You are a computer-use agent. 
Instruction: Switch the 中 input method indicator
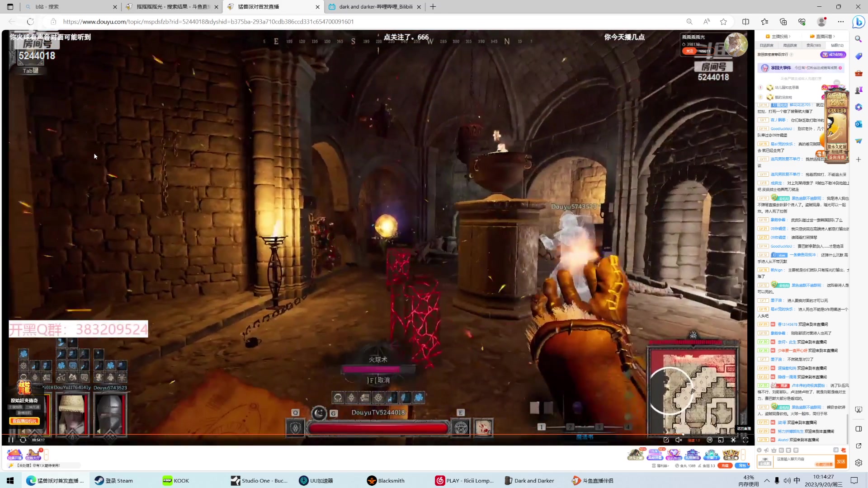pyautogui.click(x=797, y=481)
